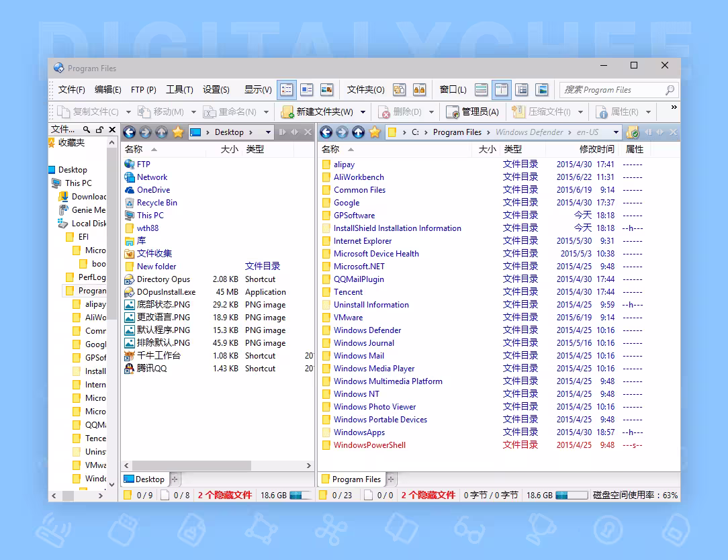Image resolution: width=728 pixels, height=560 pixels.
Task: Click the lock icon in folder tree header
Action: click(99, 130)
